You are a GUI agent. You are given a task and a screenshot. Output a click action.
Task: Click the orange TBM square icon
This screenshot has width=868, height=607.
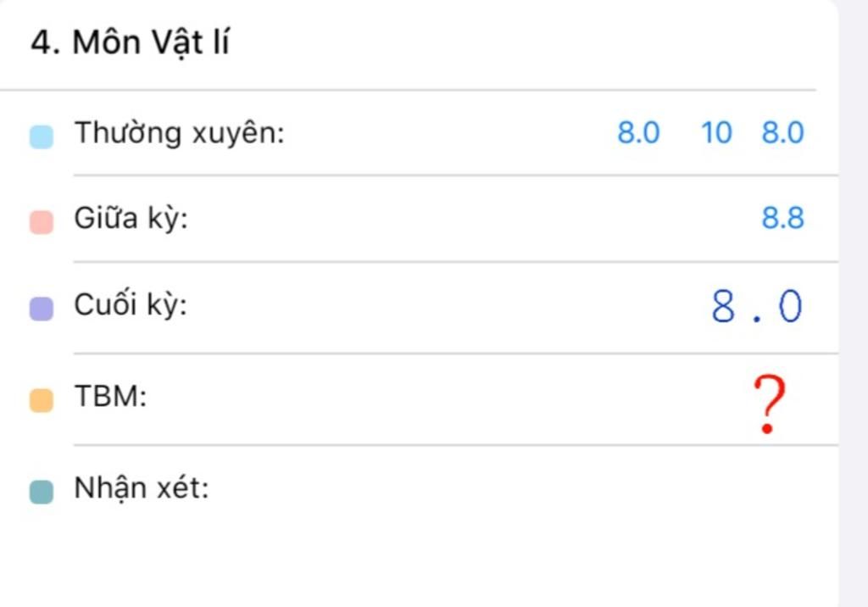42,400
